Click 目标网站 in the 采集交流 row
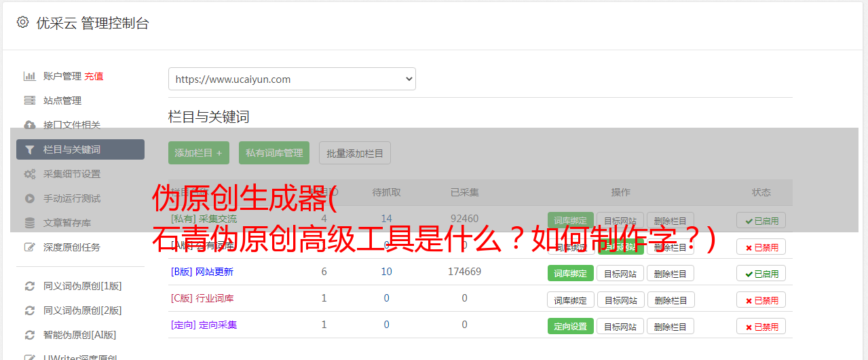The width and height of the screenshot is (868, 360). [x=620, y=220]
